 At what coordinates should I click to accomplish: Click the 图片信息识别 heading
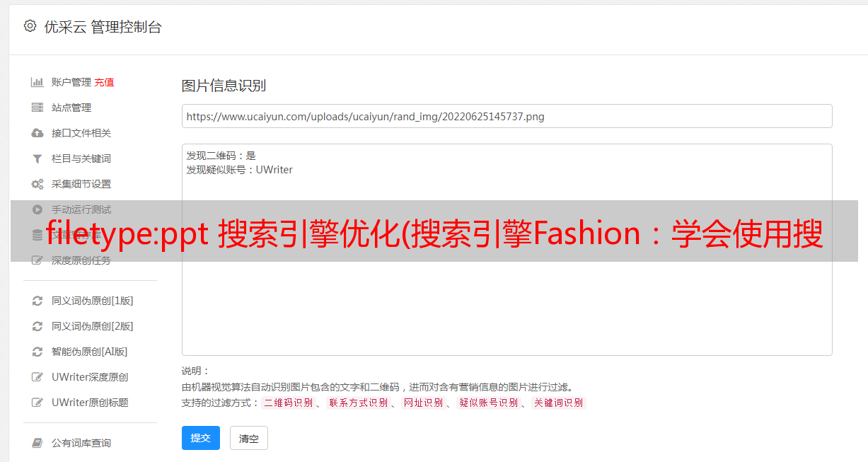(x=224, y=86)
